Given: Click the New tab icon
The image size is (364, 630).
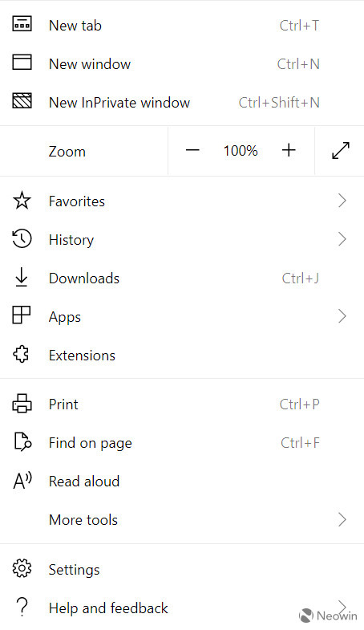Looking at the screenshot, I should (x=22, y=24).
